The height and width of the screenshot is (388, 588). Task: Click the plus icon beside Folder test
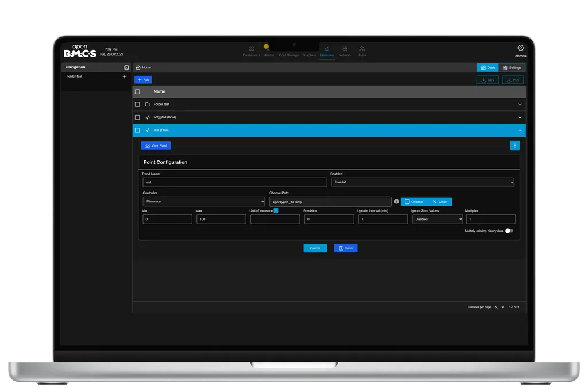point(125,76)
